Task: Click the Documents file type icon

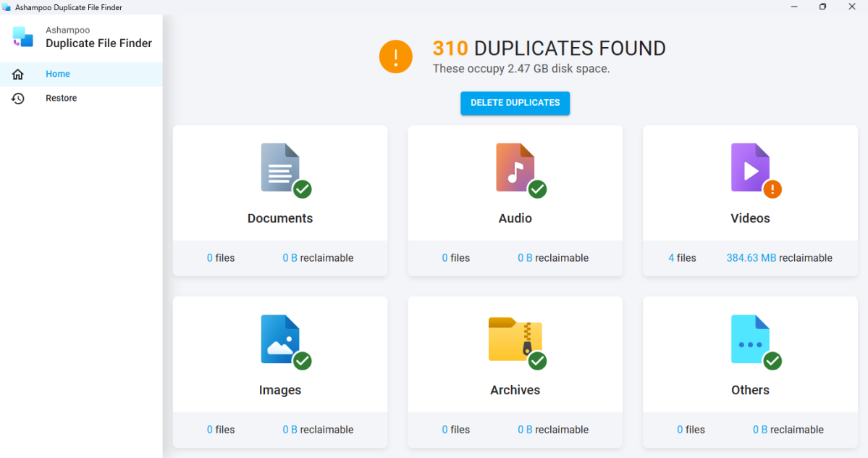Action: click(280, 169)
